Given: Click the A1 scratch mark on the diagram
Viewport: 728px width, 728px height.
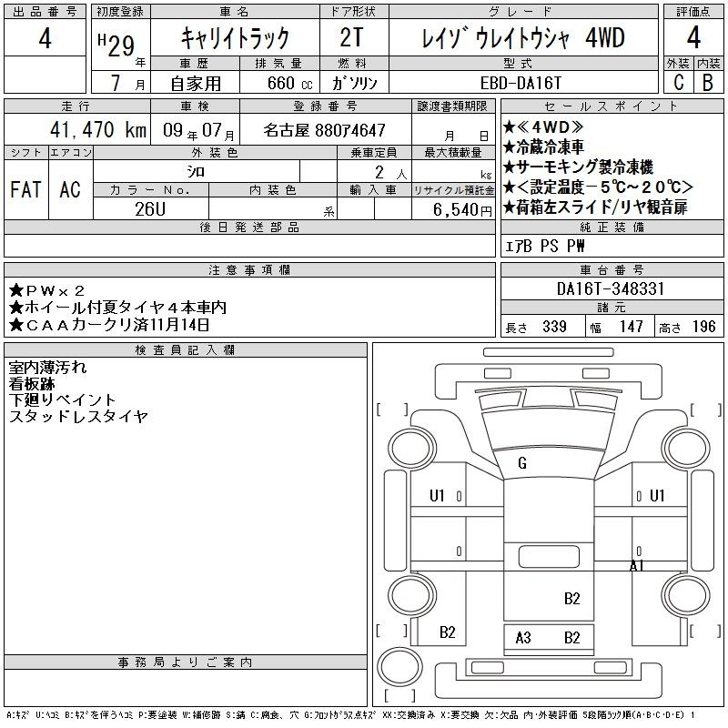Looking at the screenshot, I should [x=637, y=566].
